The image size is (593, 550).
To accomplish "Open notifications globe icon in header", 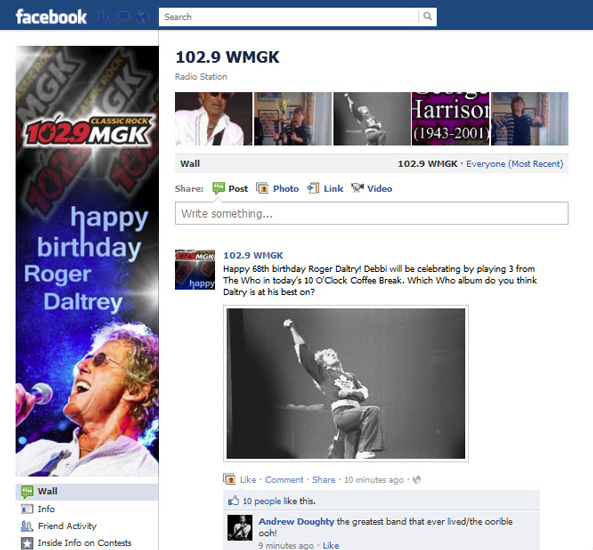I will point(142,17).
